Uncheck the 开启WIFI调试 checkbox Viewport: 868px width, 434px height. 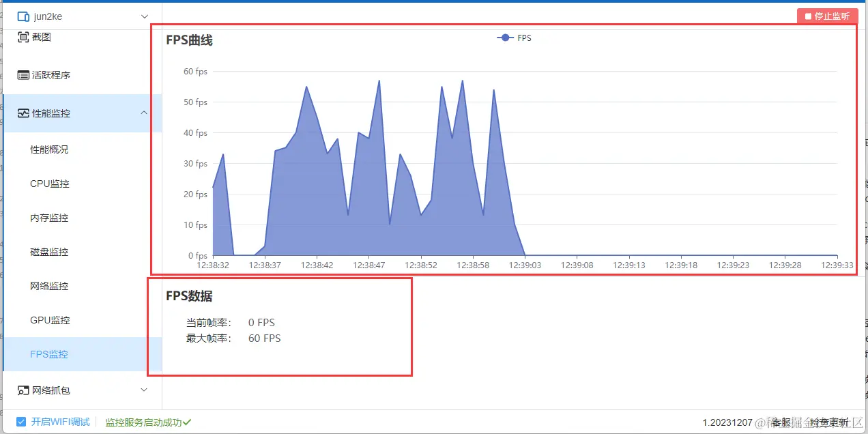click(21, 422)
